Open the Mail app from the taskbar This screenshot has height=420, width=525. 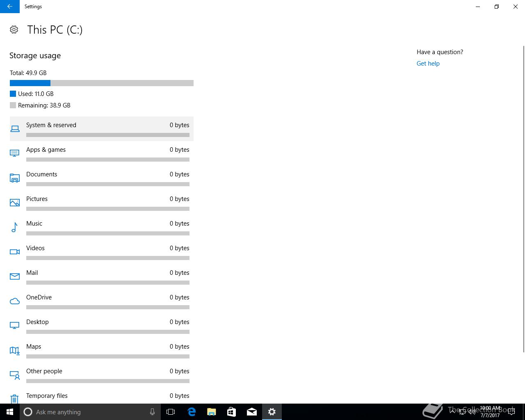click(x=251, y=412)
